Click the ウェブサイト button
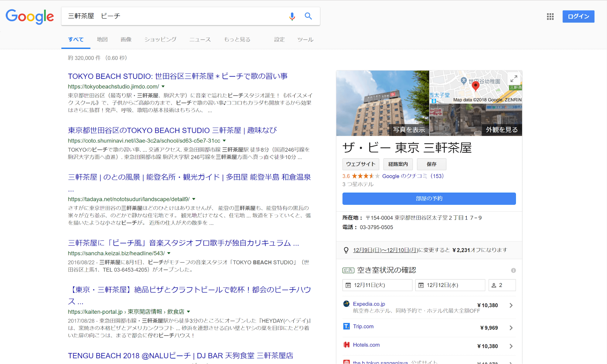The image size is (607, 364). 361,164
